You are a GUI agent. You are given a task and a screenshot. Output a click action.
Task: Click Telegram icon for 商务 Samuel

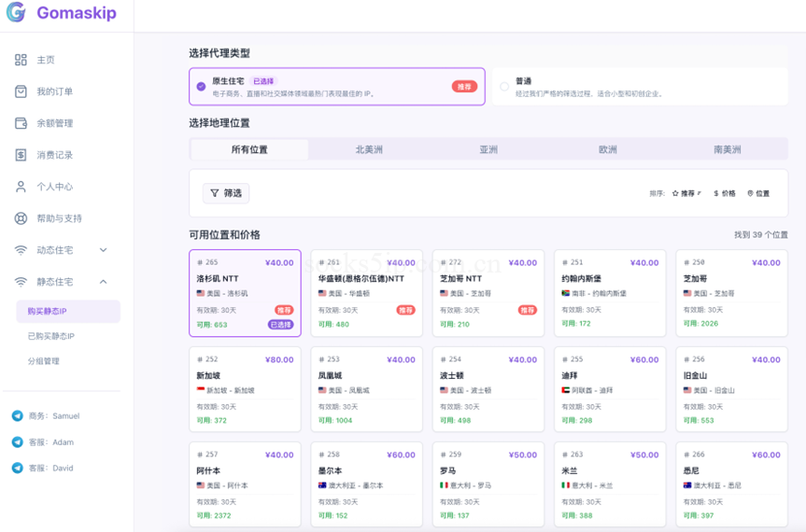pos(17,416)
